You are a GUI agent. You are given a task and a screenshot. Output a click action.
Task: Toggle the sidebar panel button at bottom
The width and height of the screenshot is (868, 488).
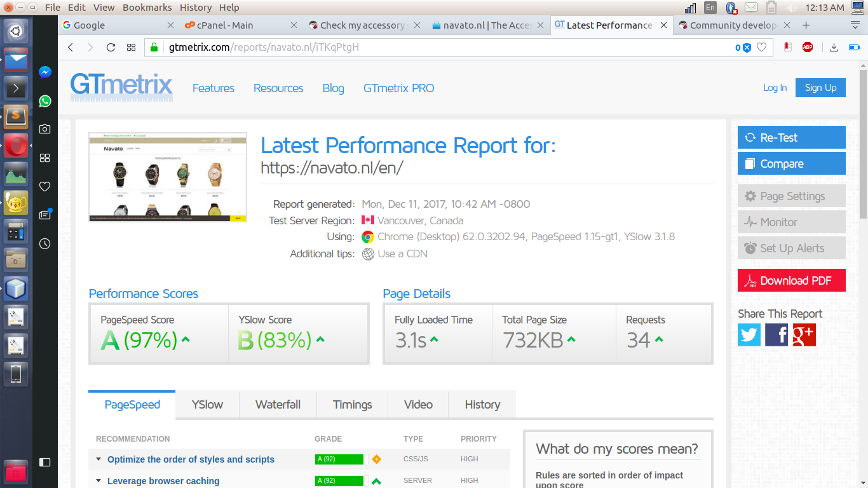[45, 462]
